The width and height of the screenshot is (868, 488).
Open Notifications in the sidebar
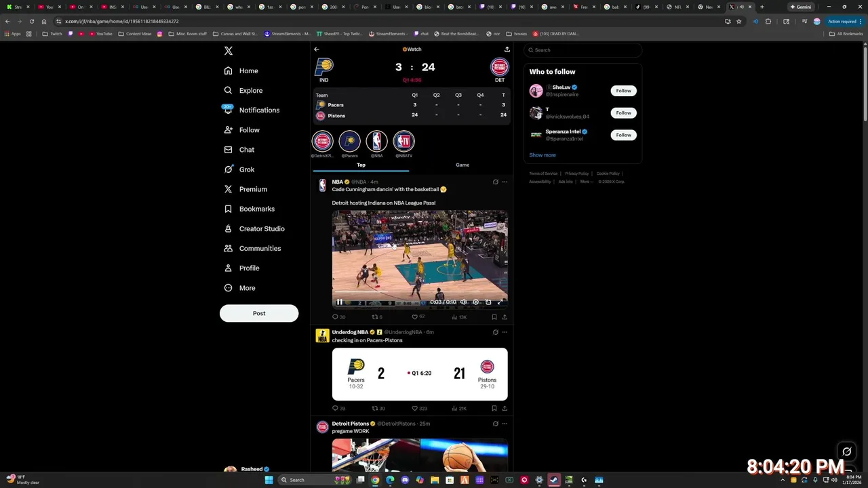(251, 110)
